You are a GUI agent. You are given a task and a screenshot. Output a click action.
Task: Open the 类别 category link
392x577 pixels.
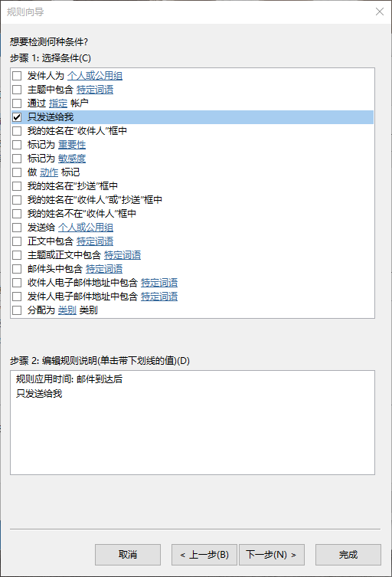(x=67, y=310)
